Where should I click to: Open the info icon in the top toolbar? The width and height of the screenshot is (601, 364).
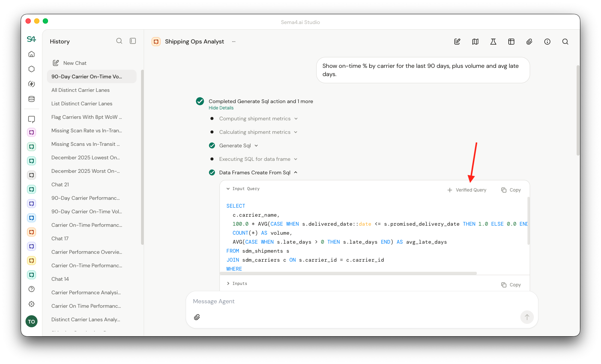(547, 42)
